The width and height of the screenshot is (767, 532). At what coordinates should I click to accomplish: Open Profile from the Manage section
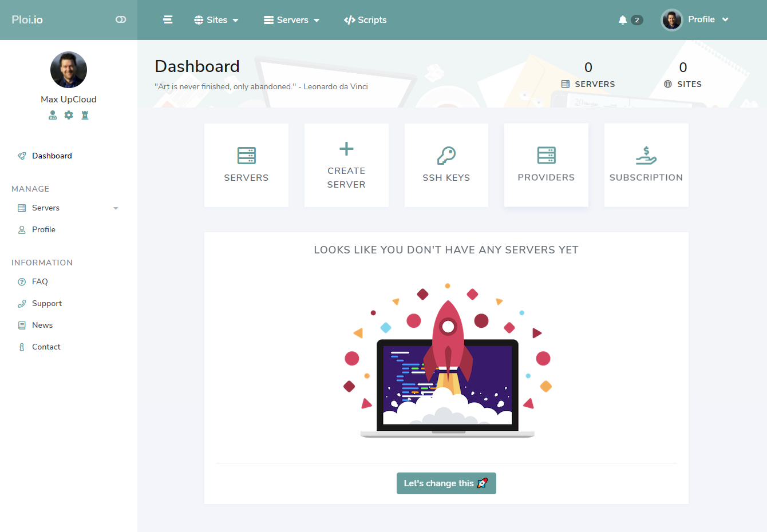[44, 229]
